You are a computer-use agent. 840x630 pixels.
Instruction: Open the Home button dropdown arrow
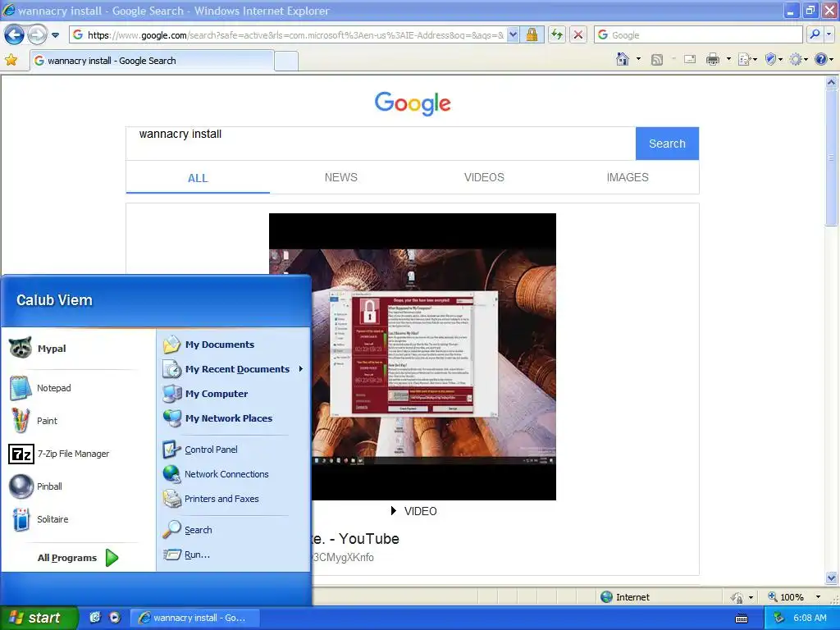[638, 59]
